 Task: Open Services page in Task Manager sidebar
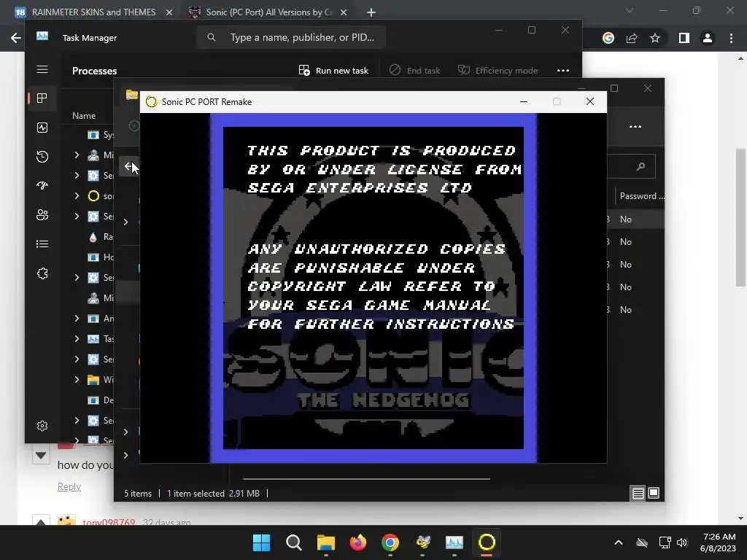pos(42,273)
